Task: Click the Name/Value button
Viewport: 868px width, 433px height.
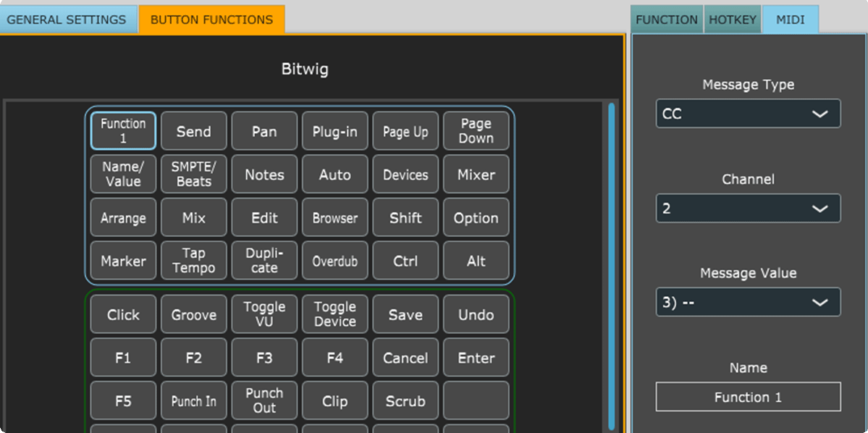Action: (x=122, y=174)
